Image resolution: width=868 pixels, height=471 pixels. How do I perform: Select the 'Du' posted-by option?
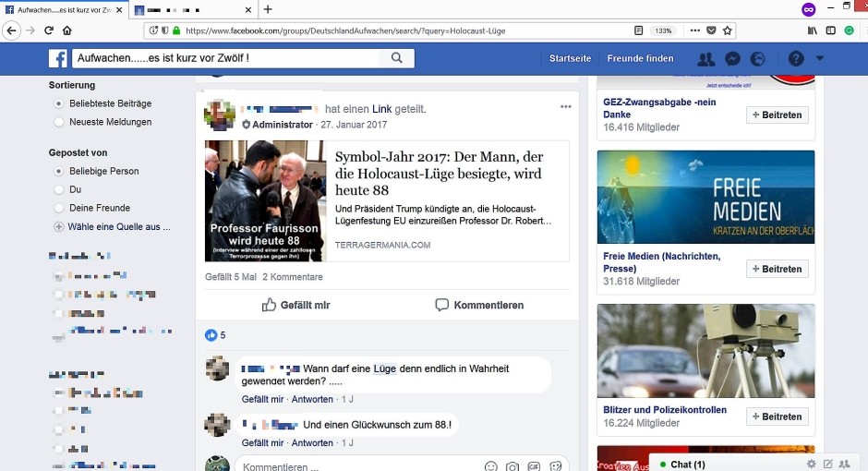click(60, 189)
